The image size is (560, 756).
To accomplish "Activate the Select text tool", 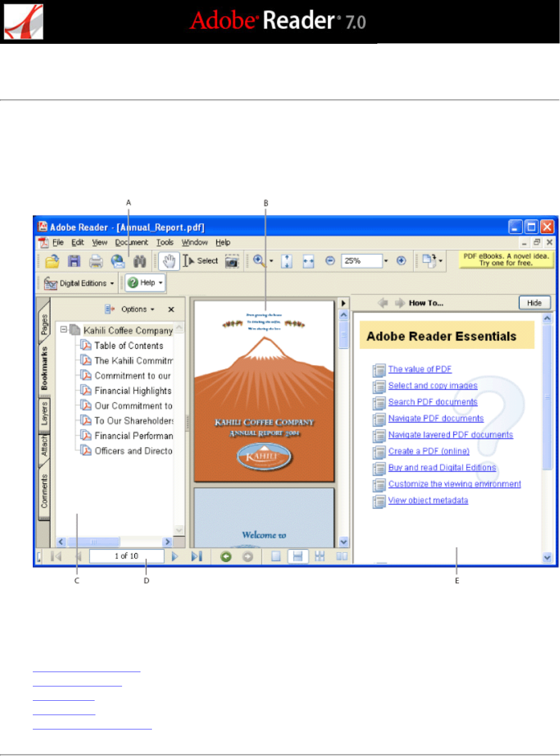I will pos(200,261).
